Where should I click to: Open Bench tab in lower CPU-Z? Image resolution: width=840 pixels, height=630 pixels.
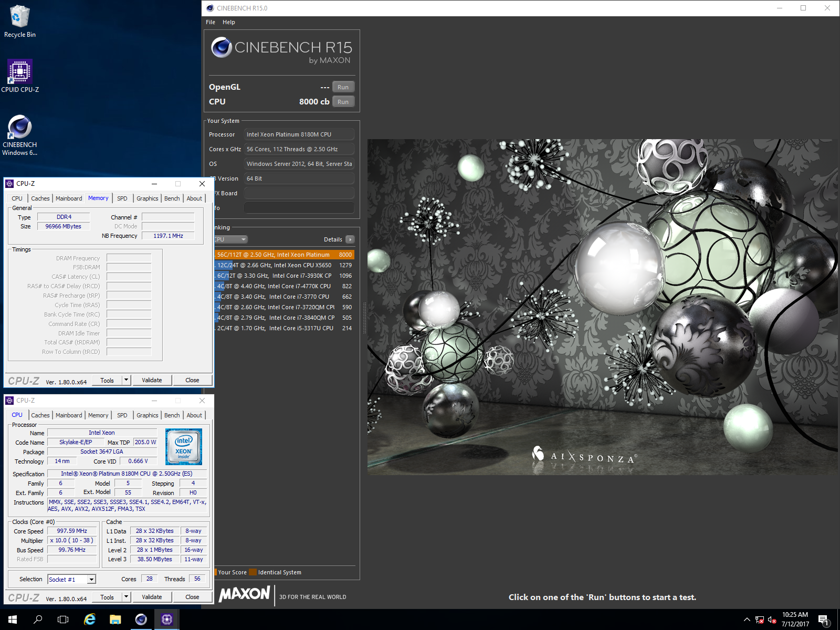[172, 415]
